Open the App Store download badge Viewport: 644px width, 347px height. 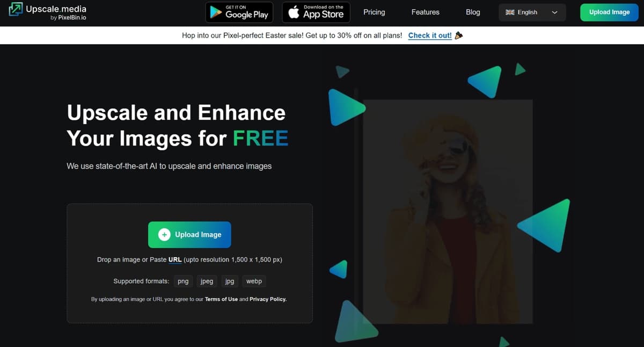pyautogui.click(x=316, y=12)
